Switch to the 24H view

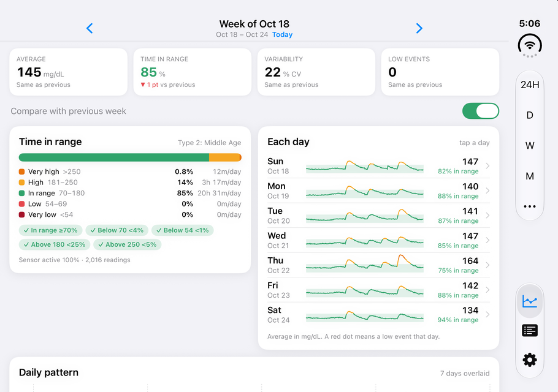point(530,85)
